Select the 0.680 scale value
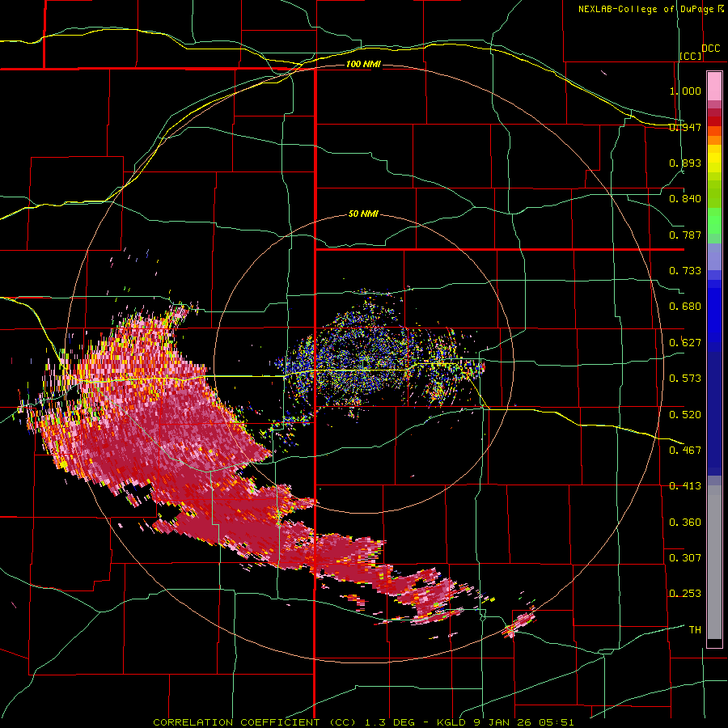 point(685,307)
